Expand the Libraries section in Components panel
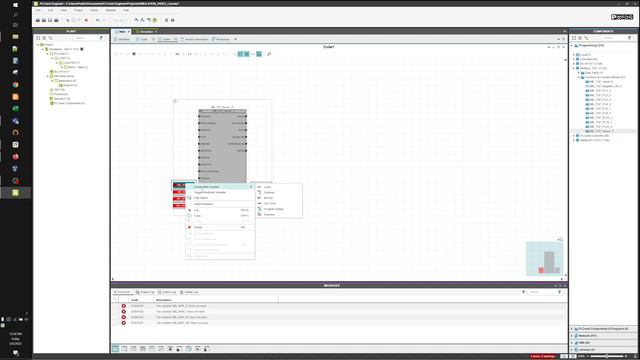Image resolution: width=640 pixels, height=360 pixels. click(x=571, y=349)
